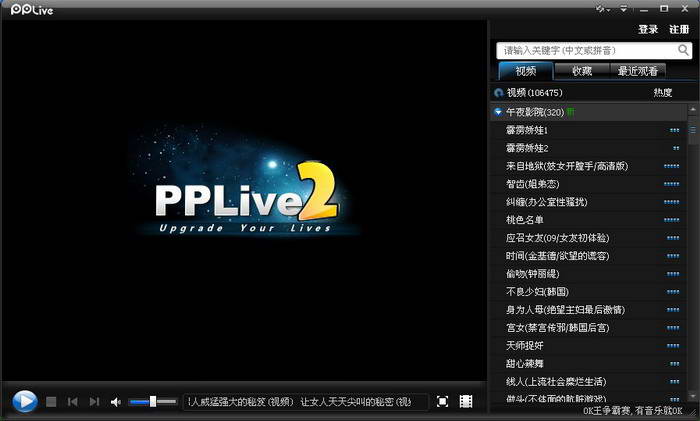Select the 天师捉妖 entry

click(588, 346)
